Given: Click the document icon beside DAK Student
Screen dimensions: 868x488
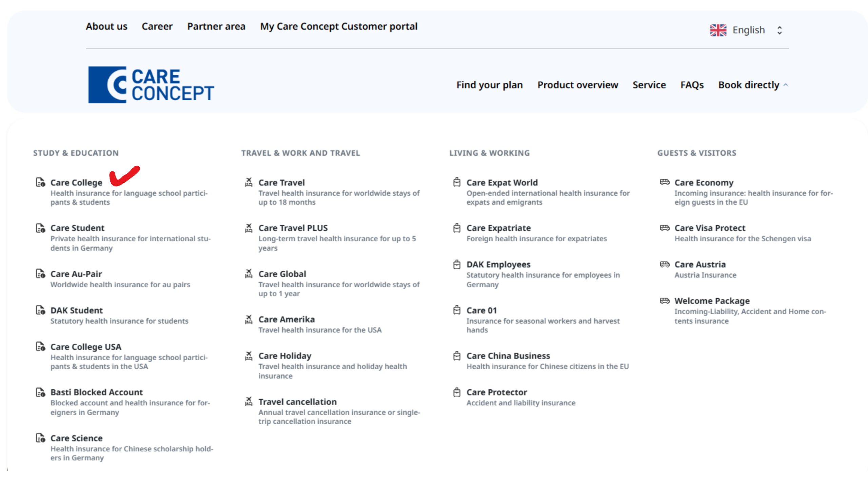Looking at the screenshot, I should tap(40, 310).
